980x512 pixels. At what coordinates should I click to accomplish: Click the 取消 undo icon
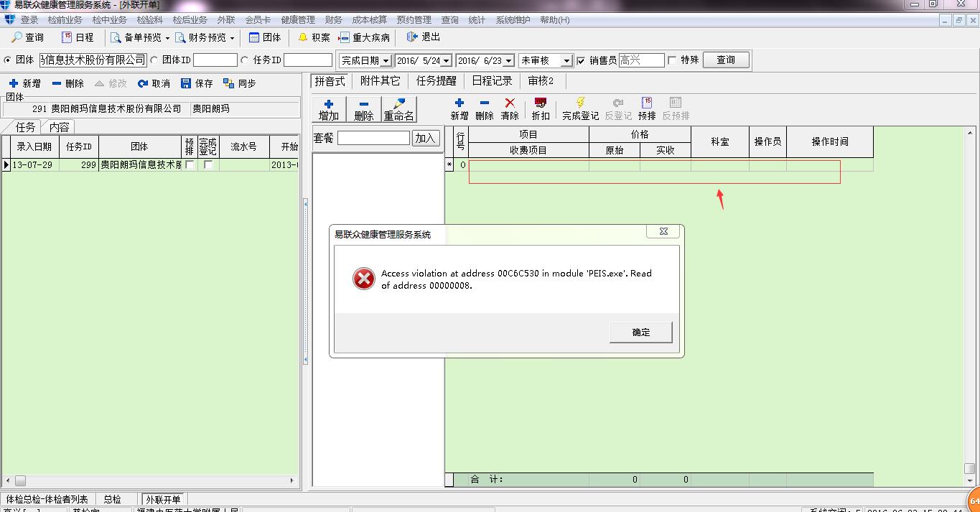click(x=143, y=83)
